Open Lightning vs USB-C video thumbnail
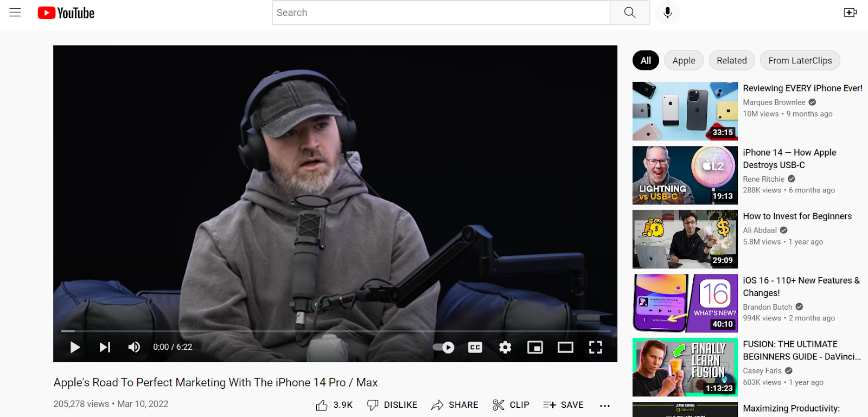 (685, 175)
